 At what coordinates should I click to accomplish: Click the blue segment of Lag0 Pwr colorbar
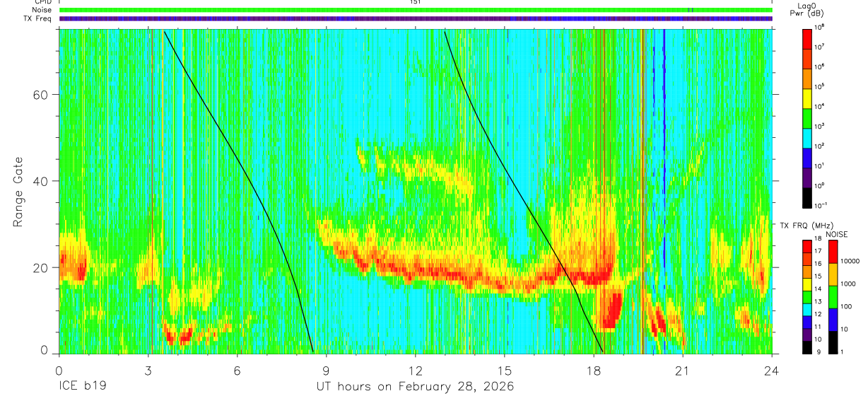pos(807,157)
